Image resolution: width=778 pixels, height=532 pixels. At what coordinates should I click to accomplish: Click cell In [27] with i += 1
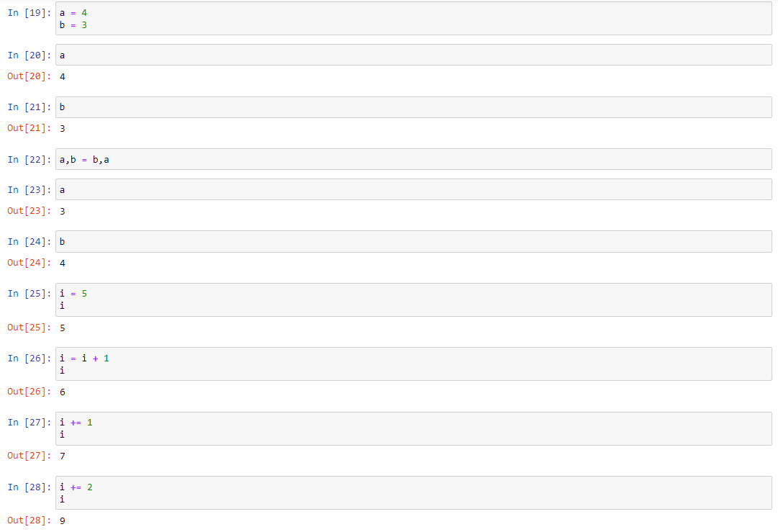coord(413,428)
